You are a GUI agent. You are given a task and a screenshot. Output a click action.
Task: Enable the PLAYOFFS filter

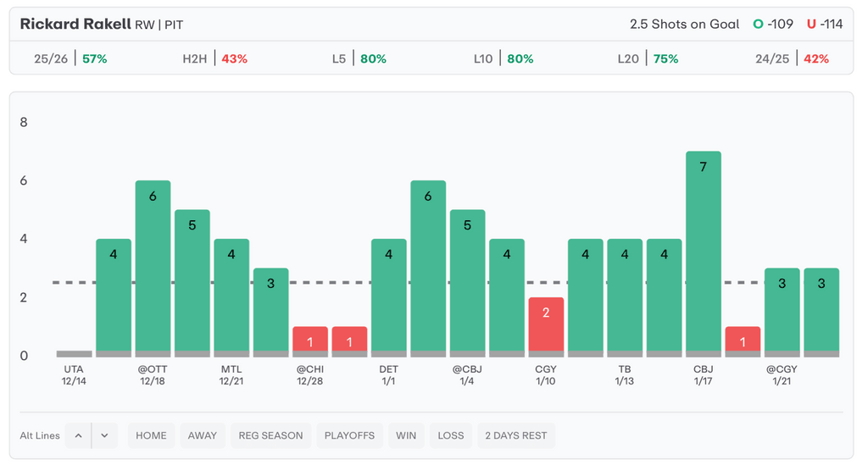(349, 435)
